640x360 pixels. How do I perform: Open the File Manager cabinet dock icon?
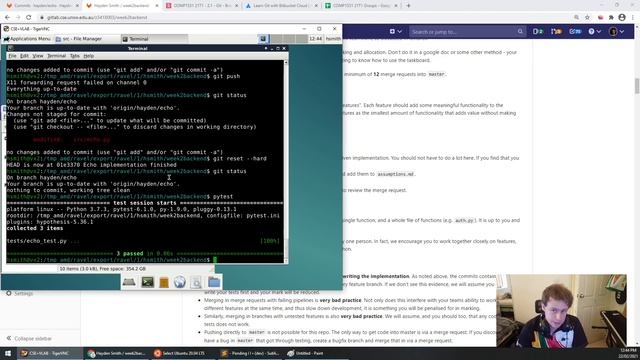[x=164, y=282]
